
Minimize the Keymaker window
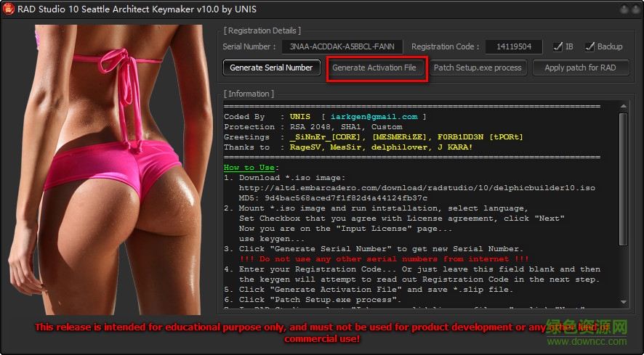pyautogui.click(x=624, y=9)
